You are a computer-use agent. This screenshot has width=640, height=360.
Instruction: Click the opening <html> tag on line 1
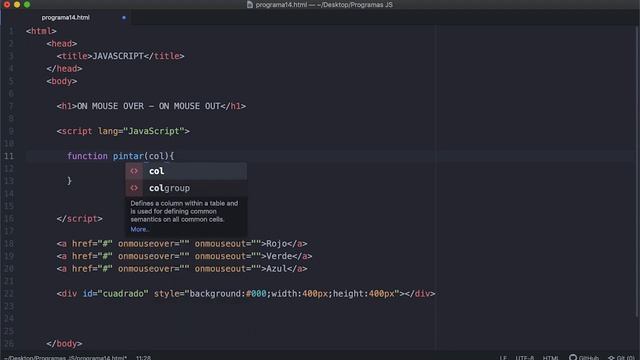41,31
